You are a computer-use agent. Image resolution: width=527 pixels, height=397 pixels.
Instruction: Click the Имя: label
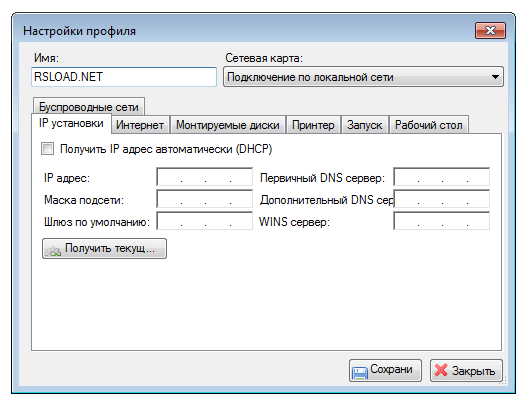(x=46, y=58)
